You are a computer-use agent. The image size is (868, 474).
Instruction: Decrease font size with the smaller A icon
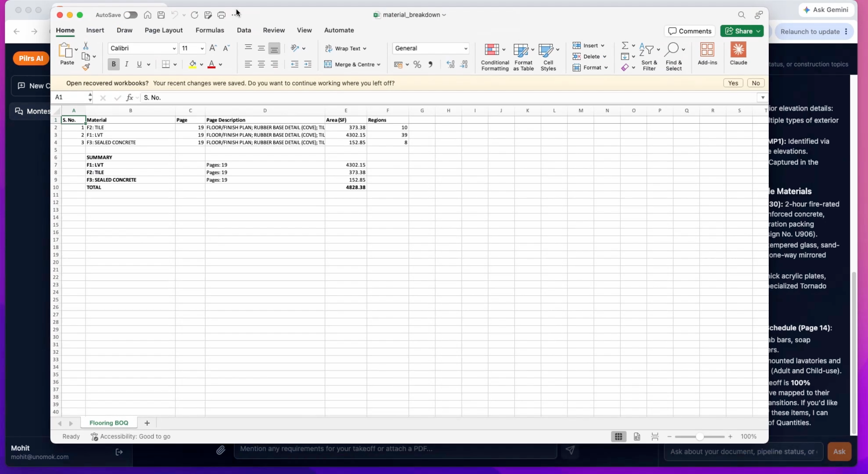pos(226,48)
